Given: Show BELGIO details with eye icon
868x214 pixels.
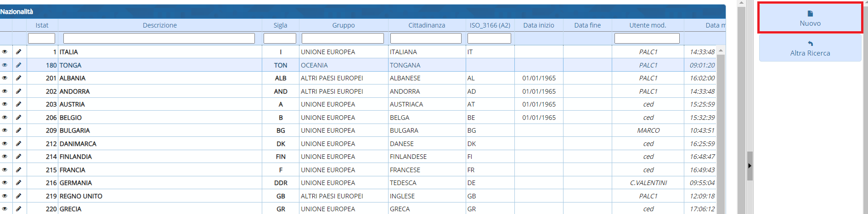Looking at the screenshot, I should pos(5,118).
